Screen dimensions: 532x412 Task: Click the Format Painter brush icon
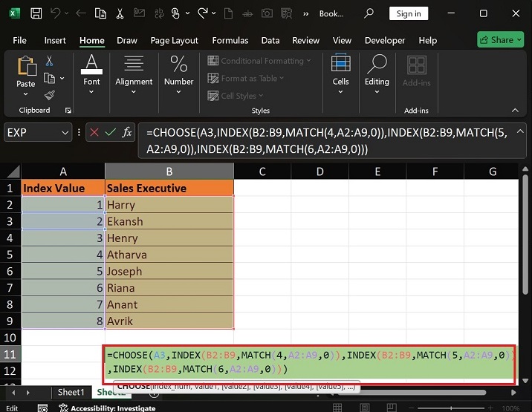(x=49, y=94)
